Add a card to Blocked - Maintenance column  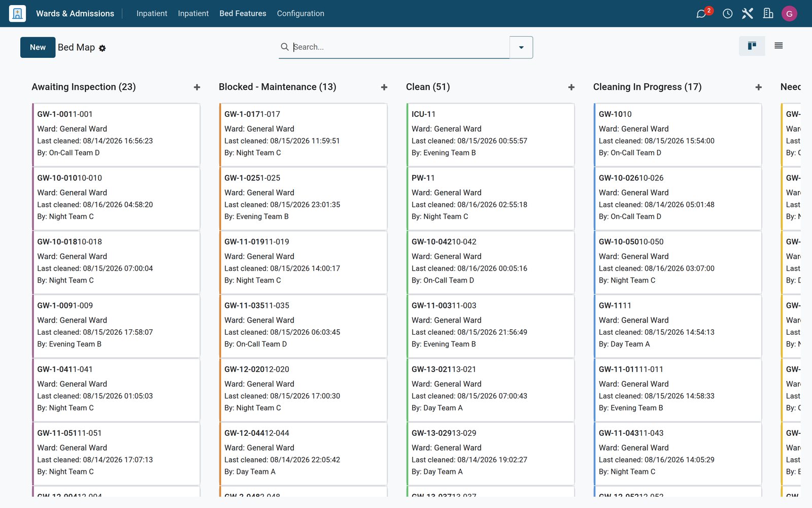pos(384,87)
